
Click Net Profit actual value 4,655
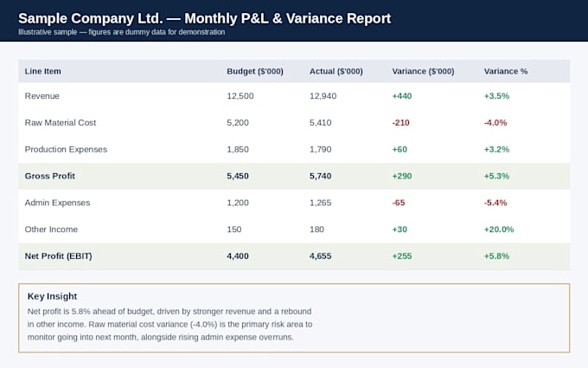pos(320,256)
